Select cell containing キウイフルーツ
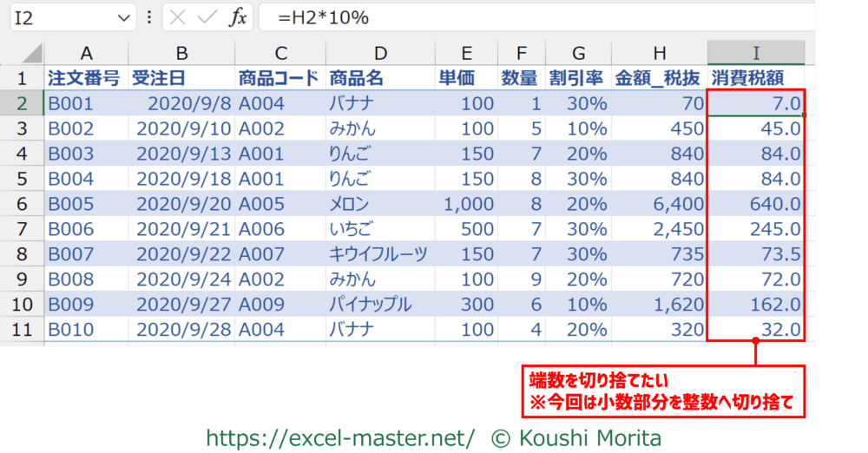 [379, 254]
